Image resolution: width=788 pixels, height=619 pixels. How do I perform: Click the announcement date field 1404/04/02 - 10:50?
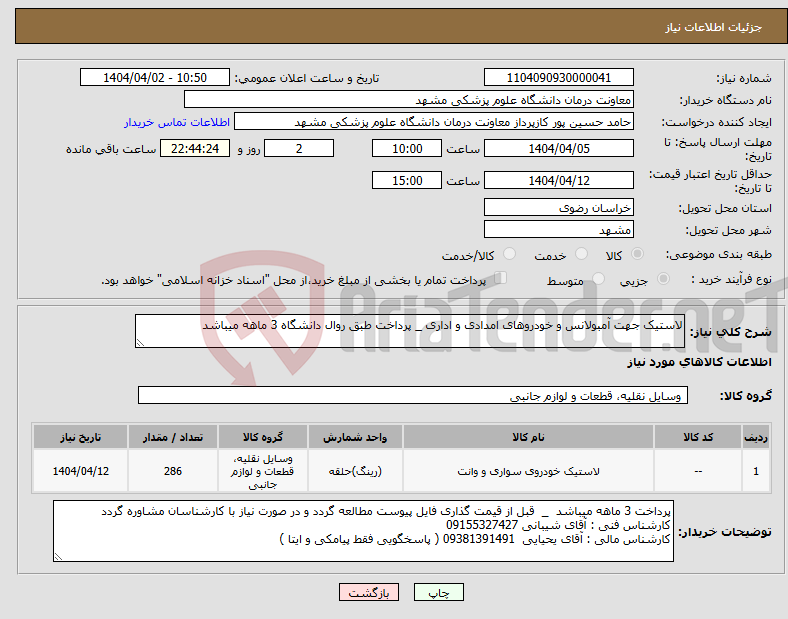point(155,77)
